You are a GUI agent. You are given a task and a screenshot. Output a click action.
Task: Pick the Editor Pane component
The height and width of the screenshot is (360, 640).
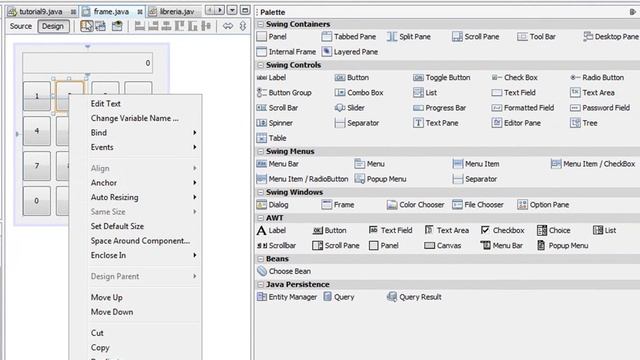(516, 123)
